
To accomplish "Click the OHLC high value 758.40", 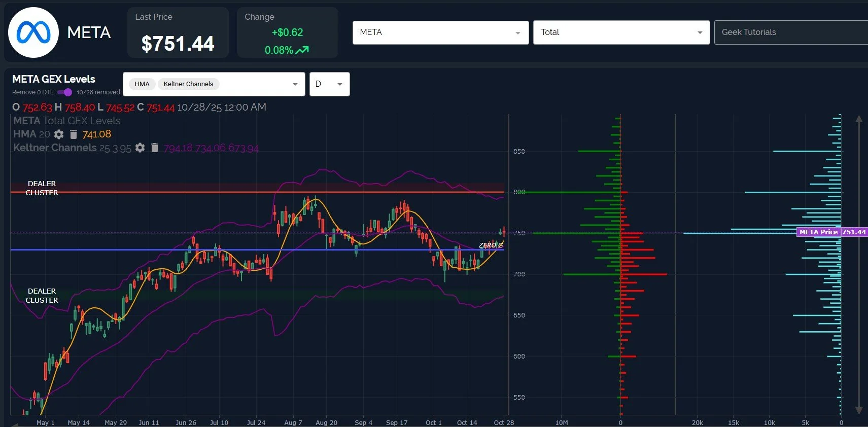I will click(80, 108).
